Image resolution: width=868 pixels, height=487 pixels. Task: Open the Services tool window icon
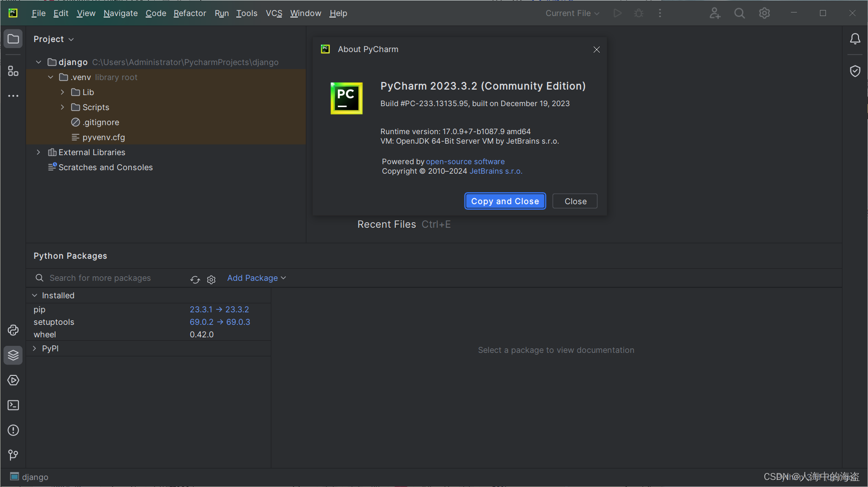[14, 380]
